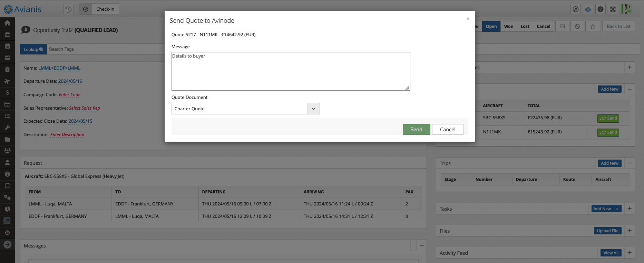Expand sidebar with the arrow circle icon
This screenshot has width=644, height=263.
(7, 245)
